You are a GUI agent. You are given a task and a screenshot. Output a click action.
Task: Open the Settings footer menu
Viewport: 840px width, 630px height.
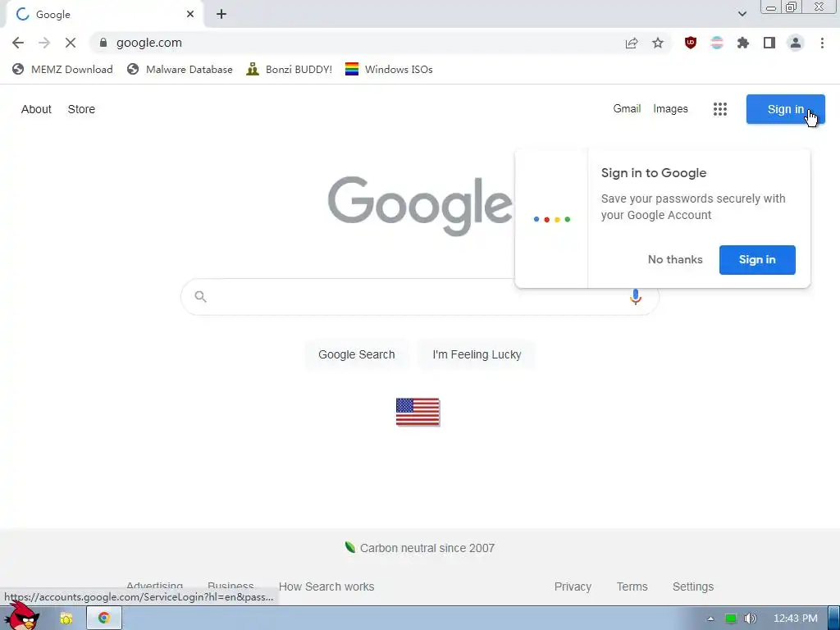tap(692, 587)
